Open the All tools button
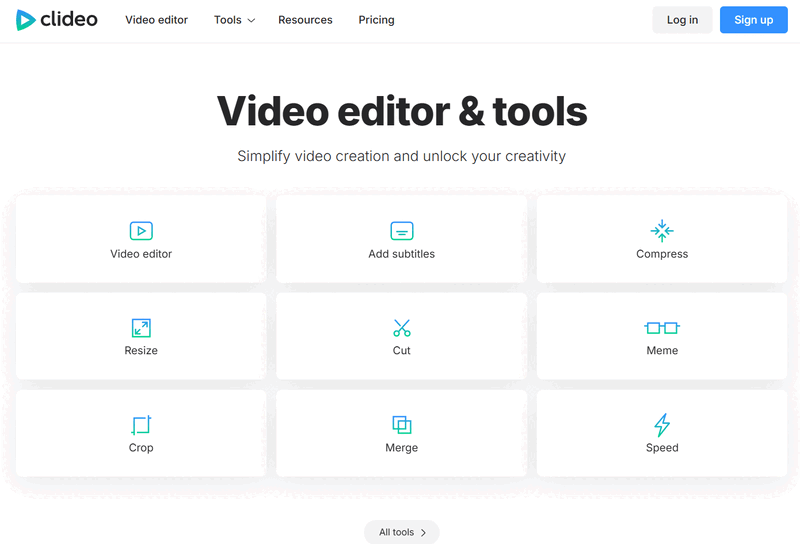800x544 pixels. point(400,532)
